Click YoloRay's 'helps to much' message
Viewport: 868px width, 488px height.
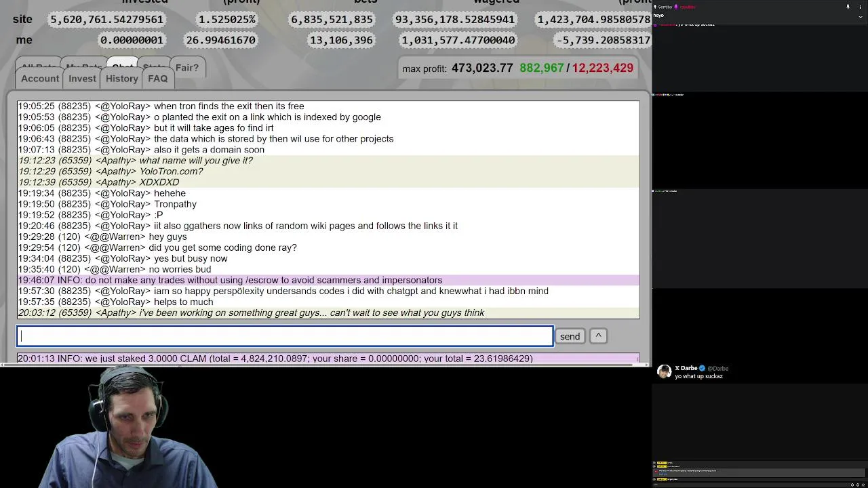328,302
